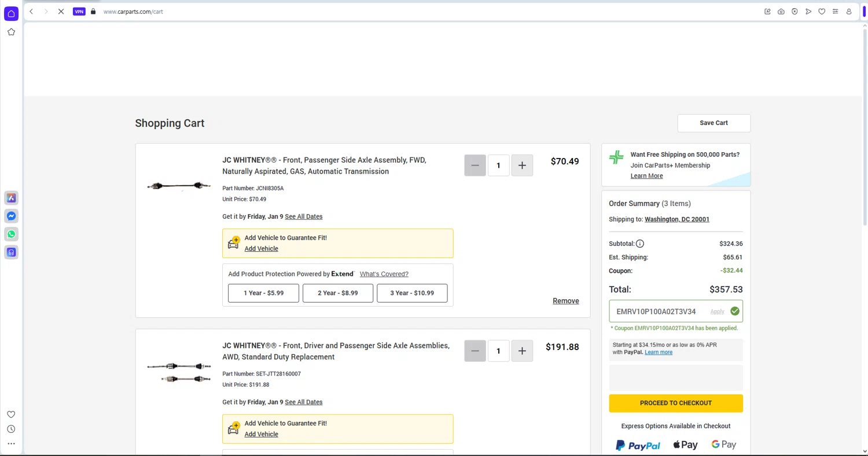
Task: Open the profile account icon
Action: point(849,12)
